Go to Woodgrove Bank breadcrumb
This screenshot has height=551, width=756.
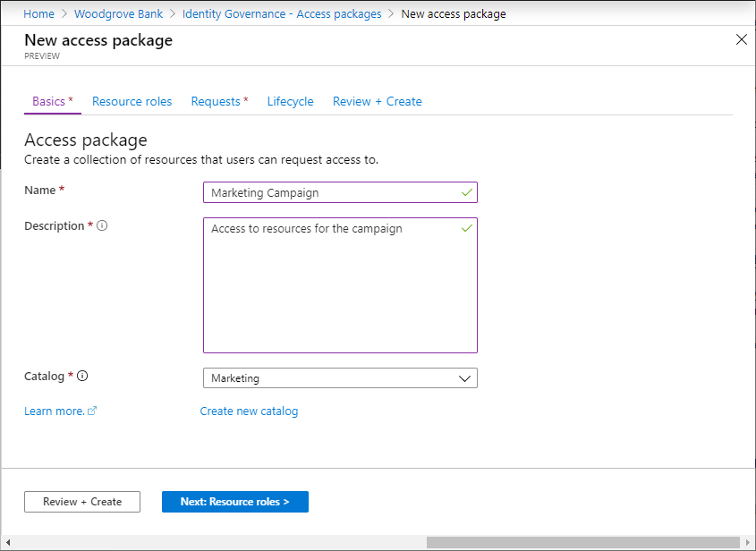coord(118,14)
